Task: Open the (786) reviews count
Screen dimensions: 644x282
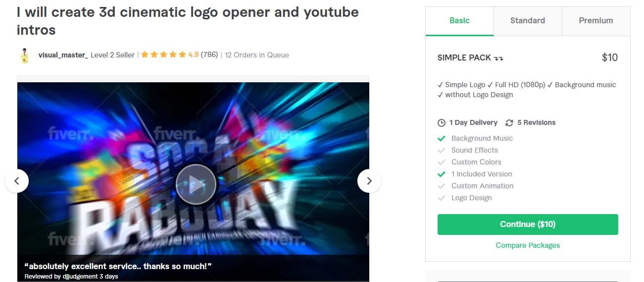Action: [209, 55]
